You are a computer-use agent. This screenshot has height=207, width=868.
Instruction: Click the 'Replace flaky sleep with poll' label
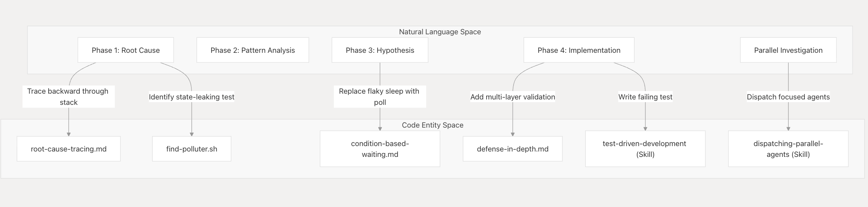point(380,97)
